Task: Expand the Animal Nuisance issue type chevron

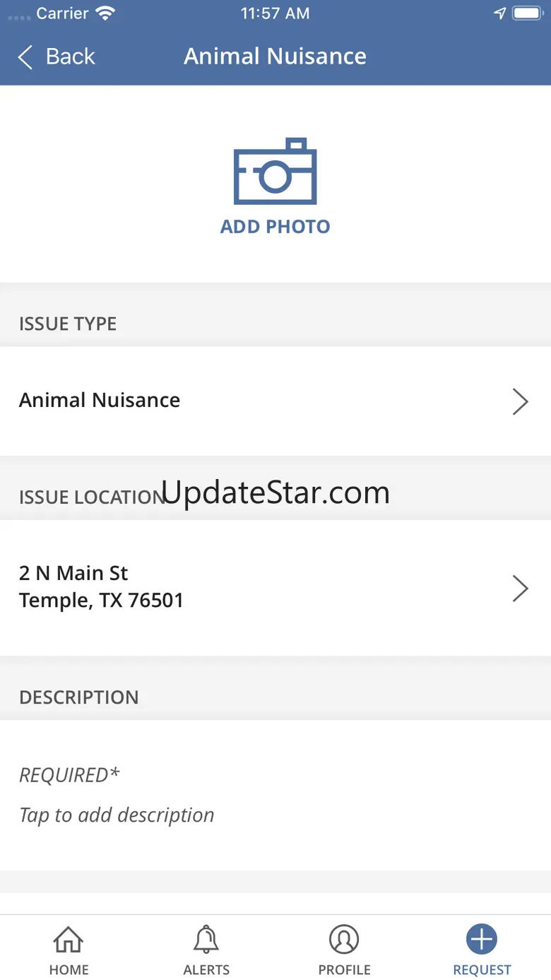Action: tap(520, 401)
